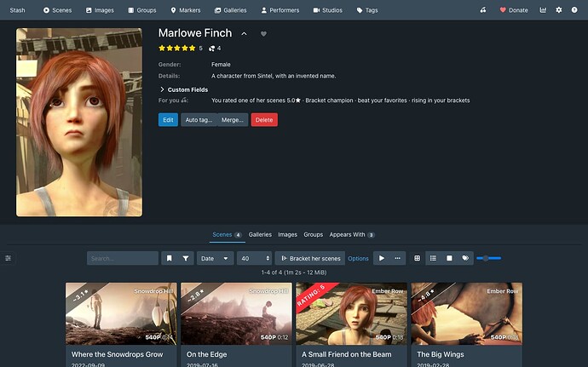The height and width of the screenshot is (367, 588).
Task: Open the Scenes page from navbar
Action: pyautogui.click(x=57, y=10)
